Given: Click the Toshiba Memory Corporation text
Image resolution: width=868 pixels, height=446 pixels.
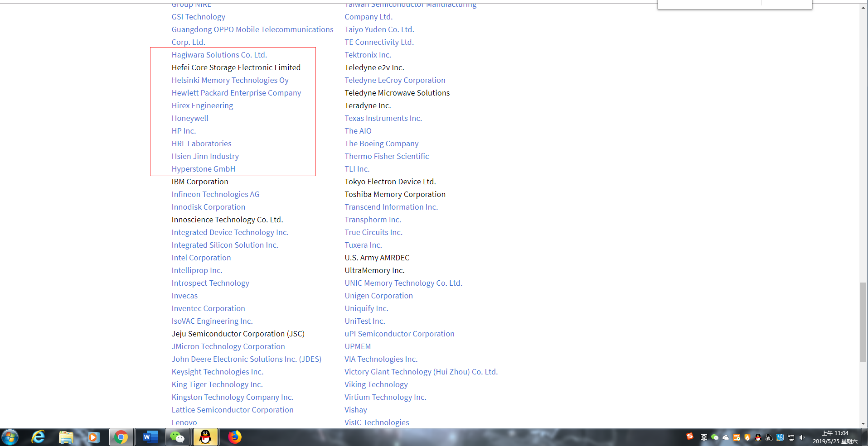Looking at the screenshot, I should (395, 194).
